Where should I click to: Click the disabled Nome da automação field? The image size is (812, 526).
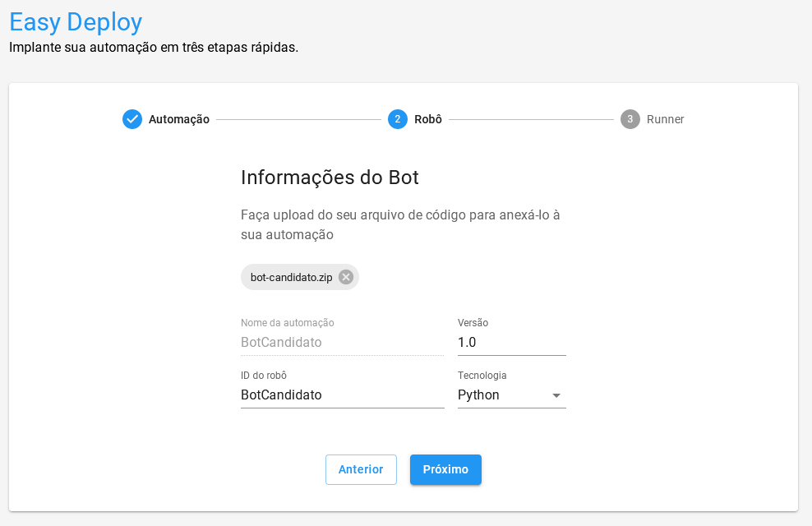pyautogui.click(x=342, y=343)
